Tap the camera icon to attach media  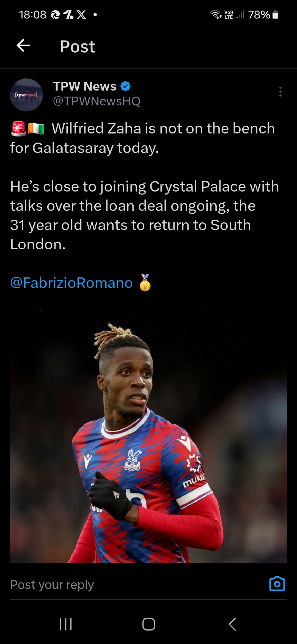[x=277, y=584]
